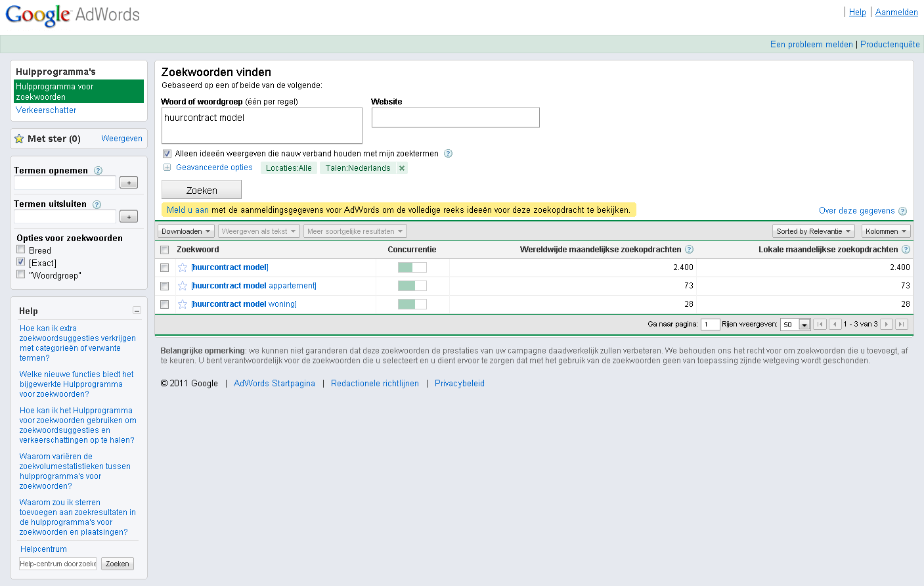Select Hulpprogramma voor zoekwoorden menu item
The image size is (924, 586).
click(79, 91)
